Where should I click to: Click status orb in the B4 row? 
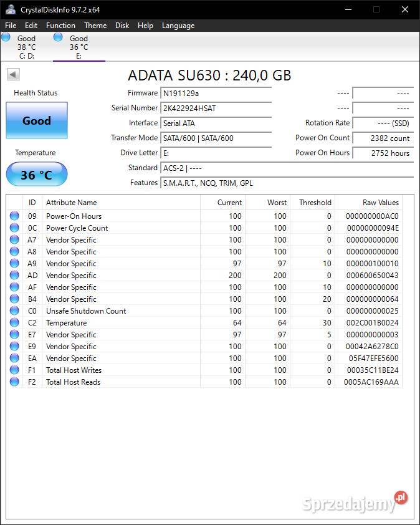click(14, 299)
